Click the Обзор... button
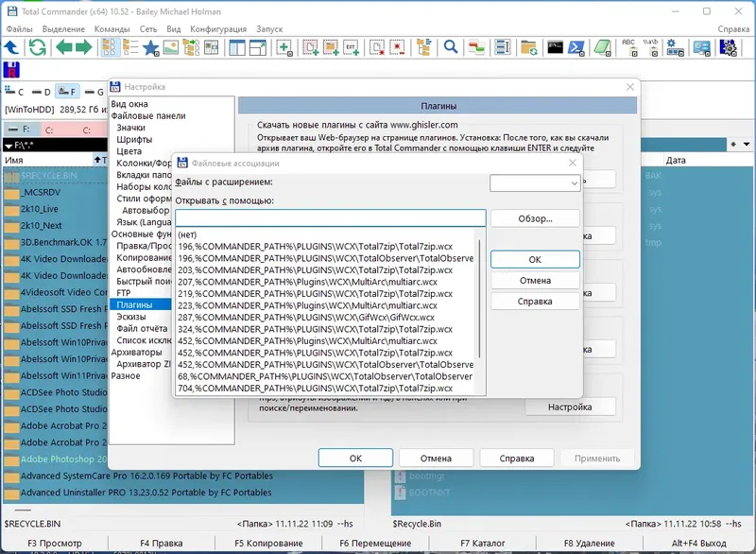Image resolution: width=756 pixels, height=554 pixels. [535, 218]
